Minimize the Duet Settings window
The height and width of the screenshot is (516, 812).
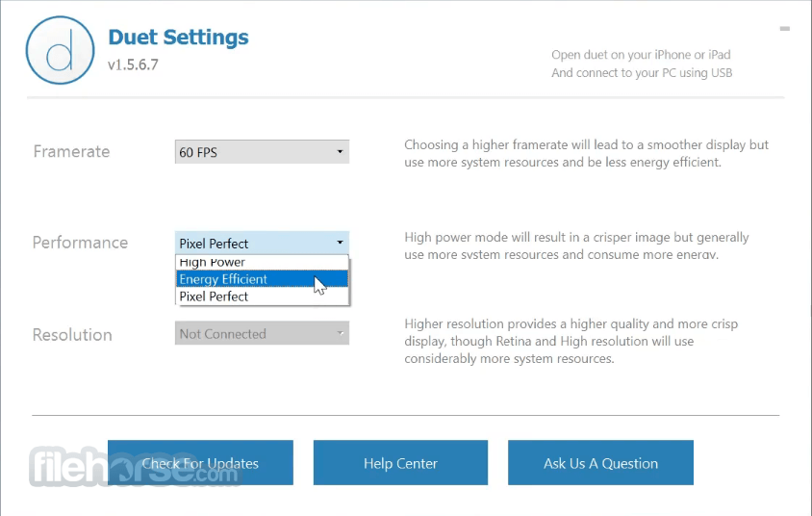click(784, 29)
